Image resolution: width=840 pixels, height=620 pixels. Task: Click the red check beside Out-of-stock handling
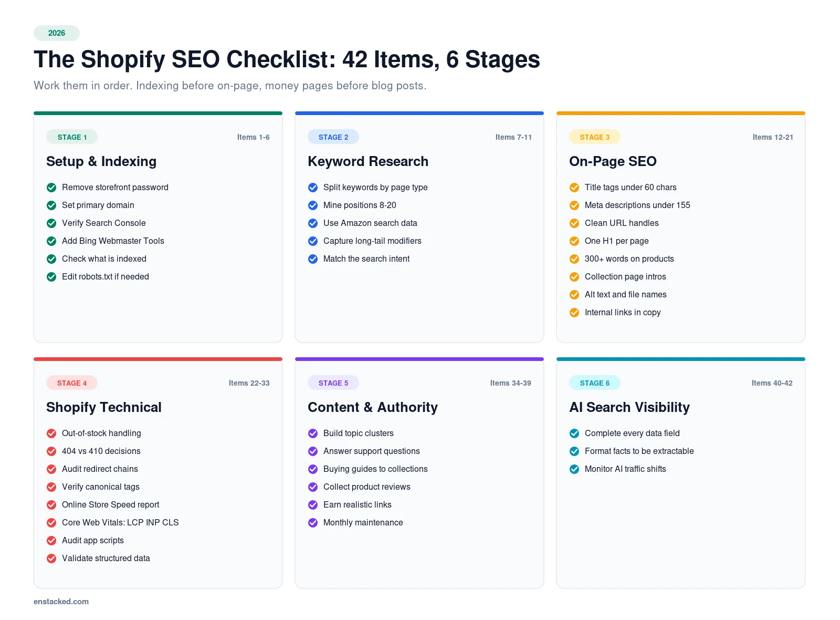point(51,433)
